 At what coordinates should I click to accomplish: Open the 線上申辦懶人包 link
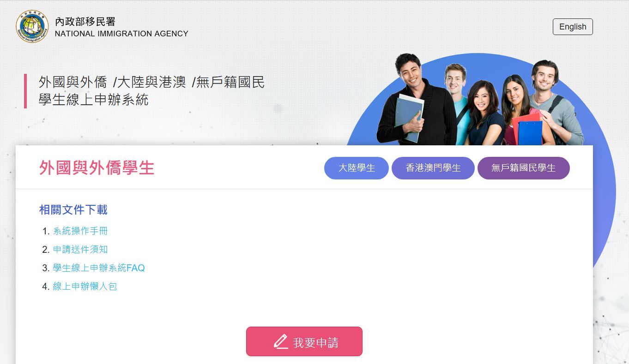[x=85, y=286]
